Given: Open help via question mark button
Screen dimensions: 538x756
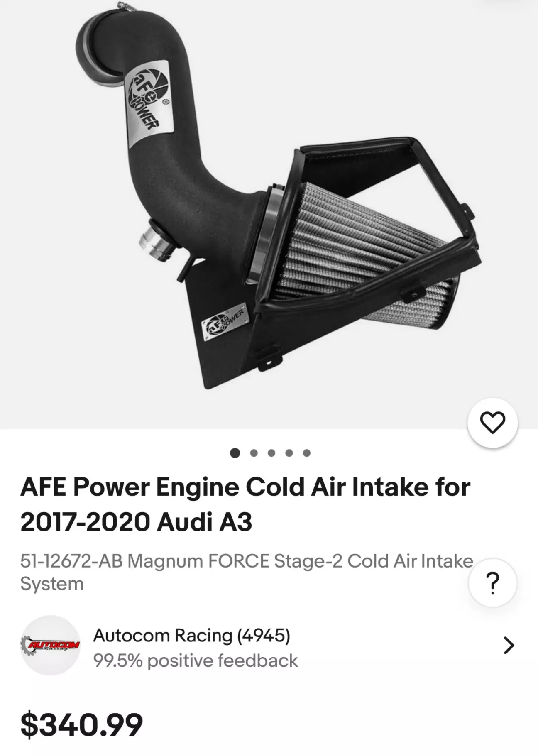Looking at the screenshot, I should 492,582.
